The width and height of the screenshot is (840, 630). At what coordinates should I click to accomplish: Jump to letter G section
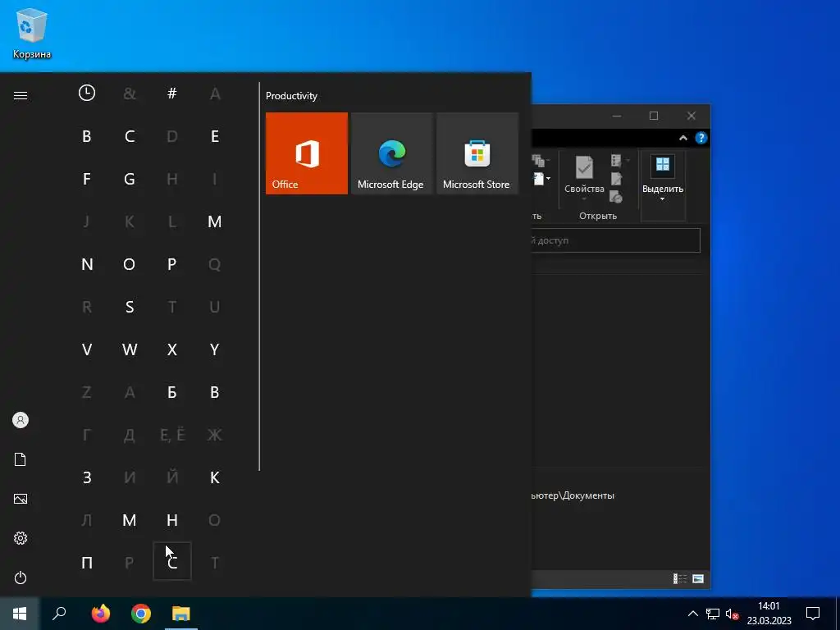129,179
